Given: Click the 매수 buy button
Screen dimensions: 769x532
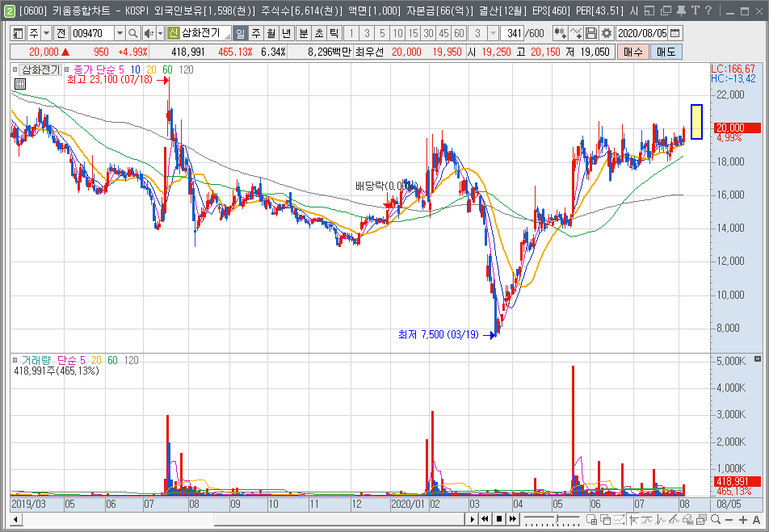Looking at the screenshot, I should pos(633,52).
